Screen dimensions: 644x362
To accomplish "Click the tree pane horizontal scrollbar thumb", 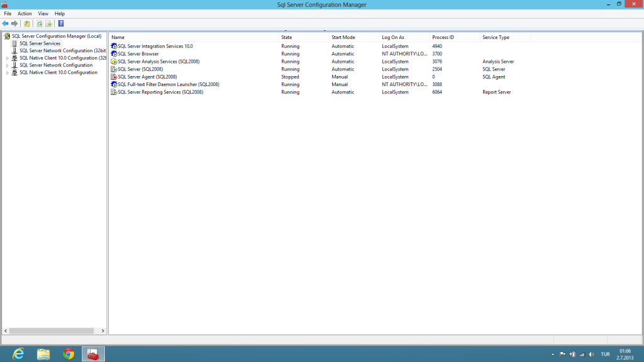I will [x=52, y=331].
